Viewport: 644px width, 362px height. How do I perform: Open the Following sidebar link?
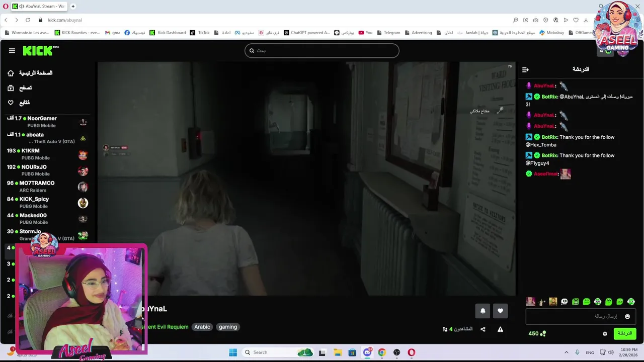pos(19,103)
